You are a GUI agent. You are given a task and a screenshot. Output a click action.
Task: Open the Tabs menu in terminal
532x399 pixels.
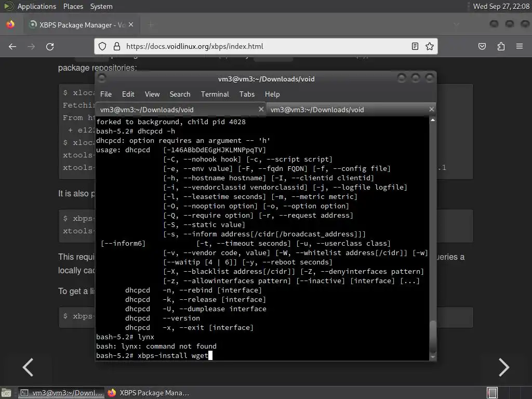247,95
